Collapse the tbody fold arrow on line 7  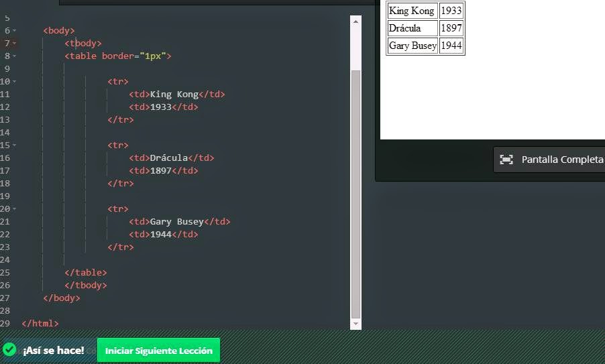tap(14, 43)
